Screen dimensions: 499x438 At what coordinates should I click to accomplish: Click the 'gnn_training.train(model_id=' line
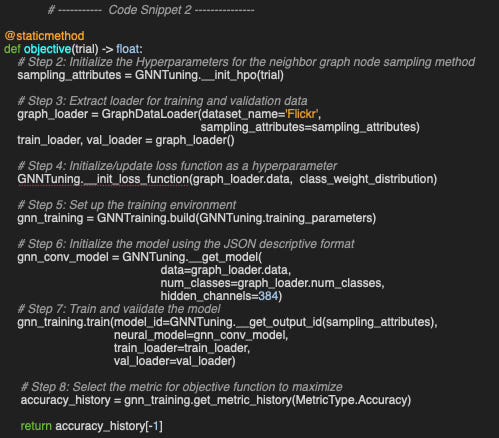[227, 322]
